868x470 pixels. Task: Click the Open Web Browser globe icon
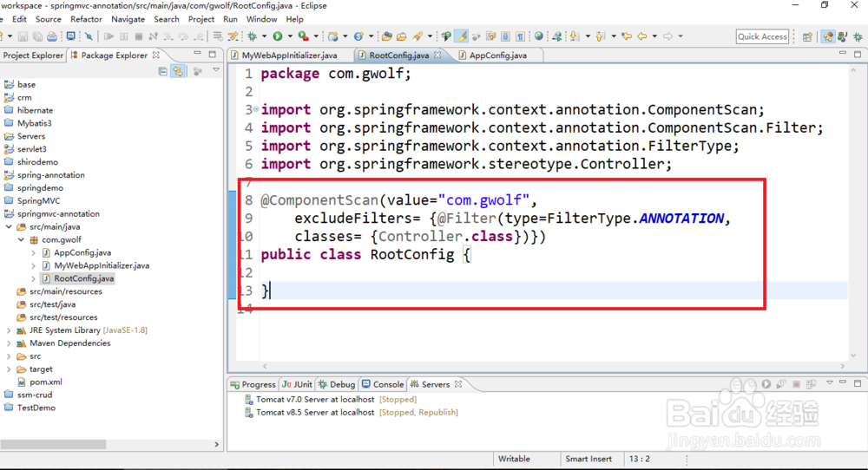pyautogui.click(x=538, y=36)
